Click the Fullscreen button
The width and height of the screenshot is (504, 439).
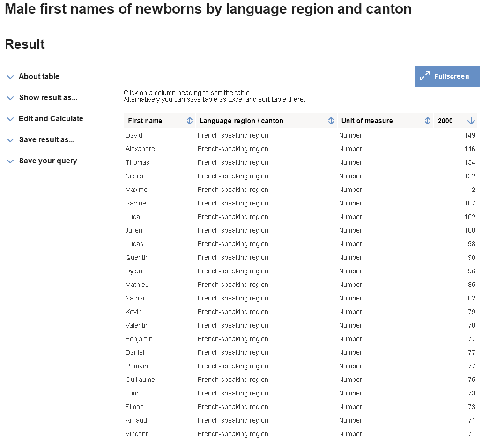click(446, 76)
